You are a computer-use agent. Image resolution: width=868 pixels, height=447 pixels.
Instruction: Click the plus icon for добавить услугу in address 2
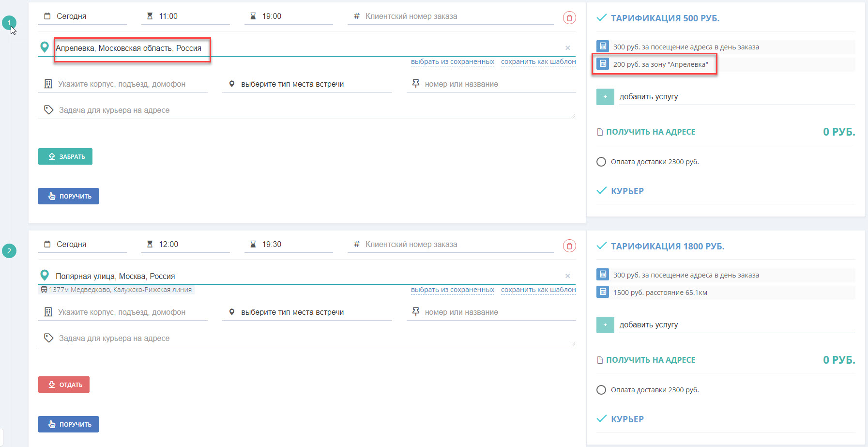(x=605, y=325)
